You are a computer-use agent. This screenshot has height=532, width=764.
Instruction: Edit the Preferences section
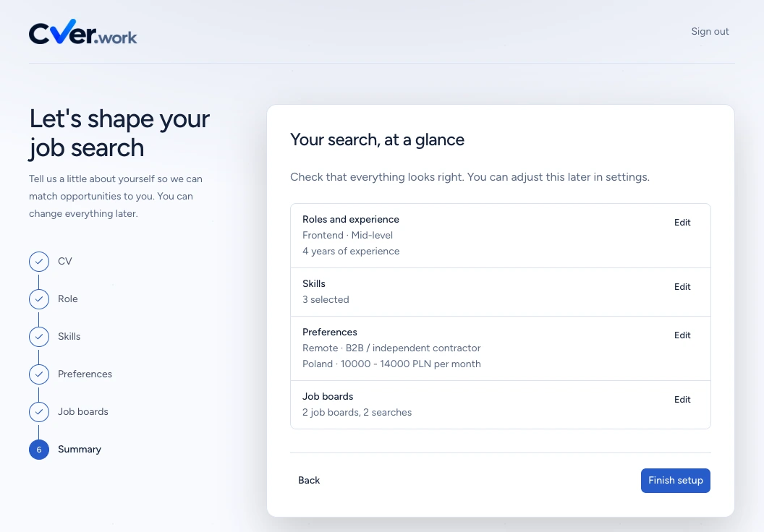[682, 335]
